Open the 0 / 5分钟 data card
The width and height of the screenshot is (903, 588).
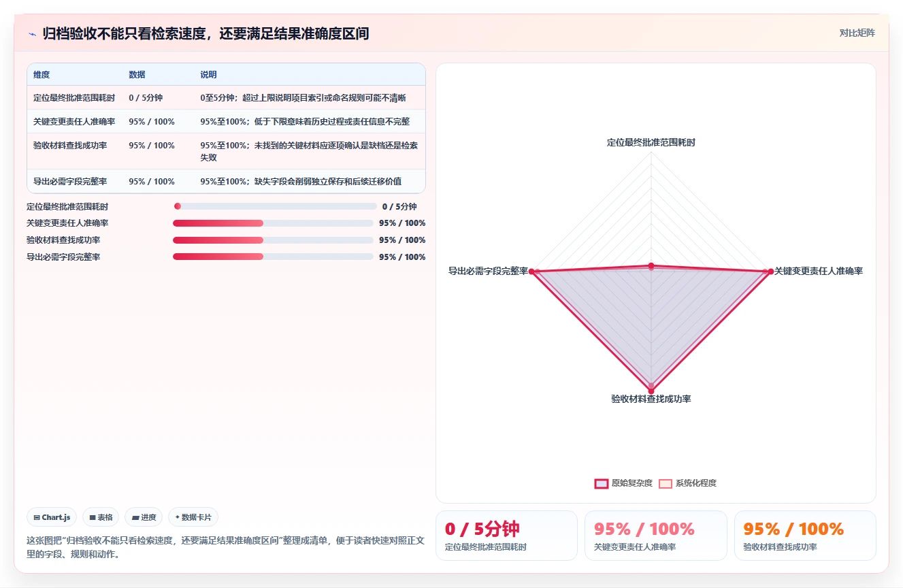pyautogui.click(x=506, y=536)
